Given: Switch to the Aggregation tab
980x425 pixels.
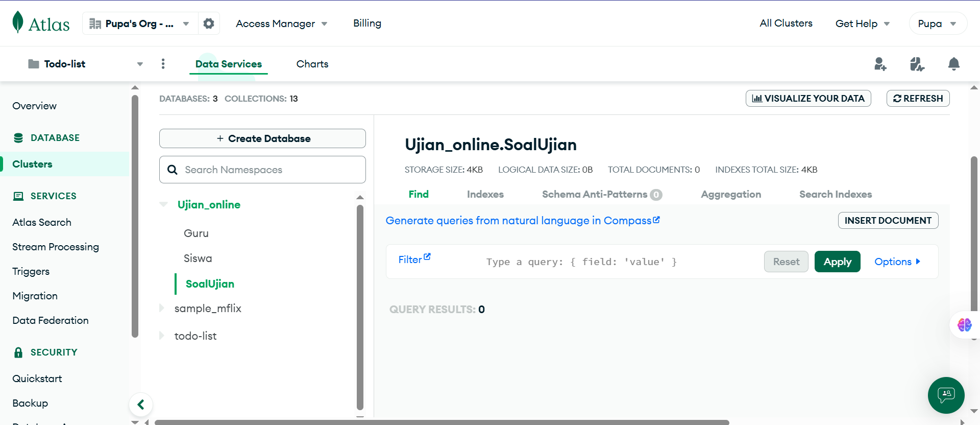Looking at the screenshot, I should click(730, 194).
